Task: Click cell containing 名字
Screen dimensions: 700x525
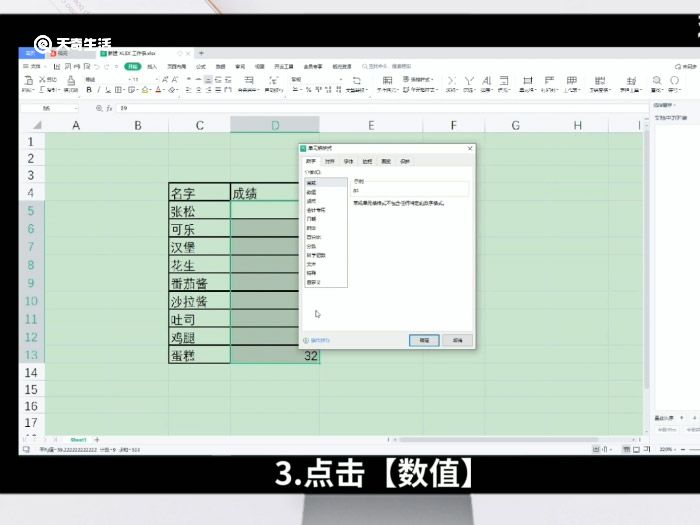Action: click(x=199, y=193)
